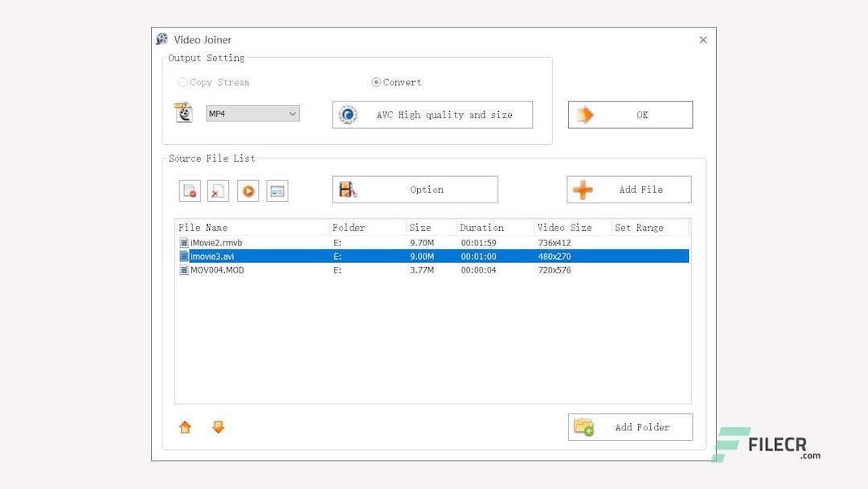Screen dimensions: 868x489
Task: Open the Option settings
Action: tap(415, 189)
